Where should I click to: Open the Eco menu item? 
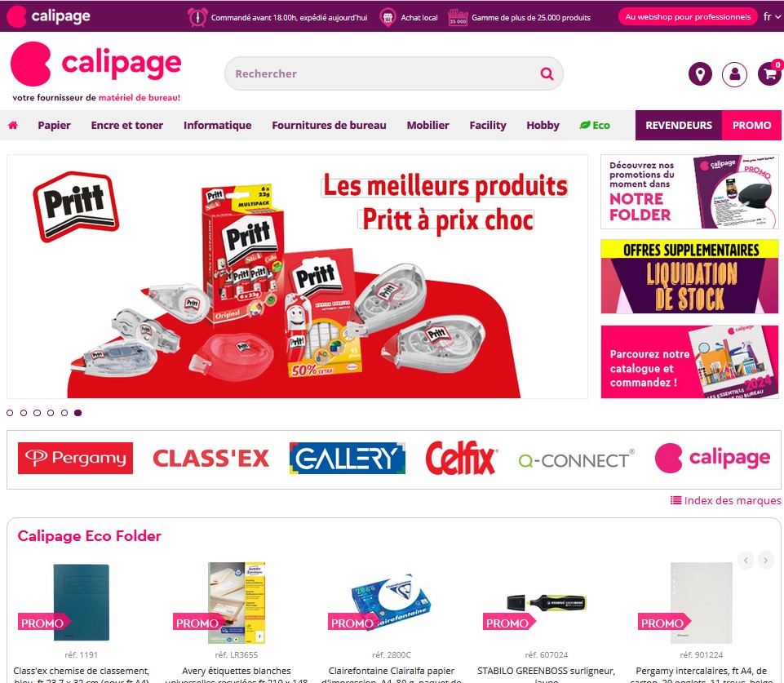click(595, 125)
